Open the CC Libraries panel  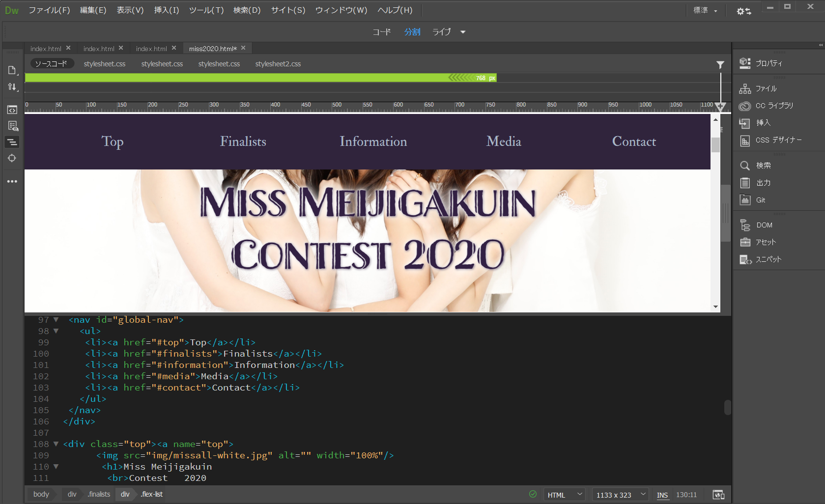(773, 106)
